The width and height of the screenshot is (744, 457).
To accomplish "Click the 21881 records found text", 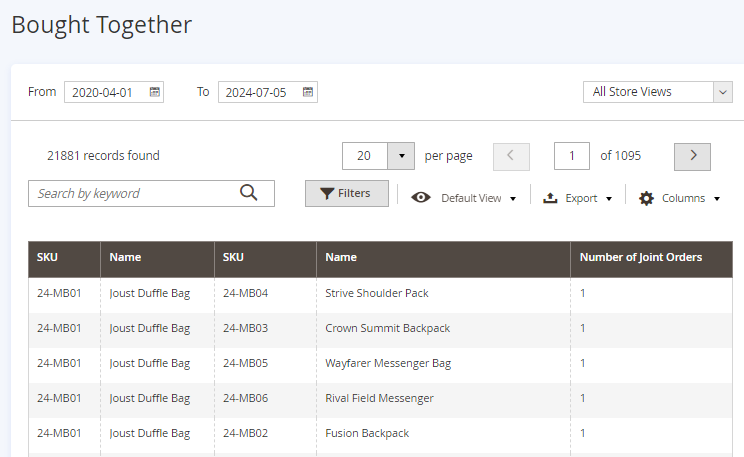I will pyautogui.click(x=103, y=156).
